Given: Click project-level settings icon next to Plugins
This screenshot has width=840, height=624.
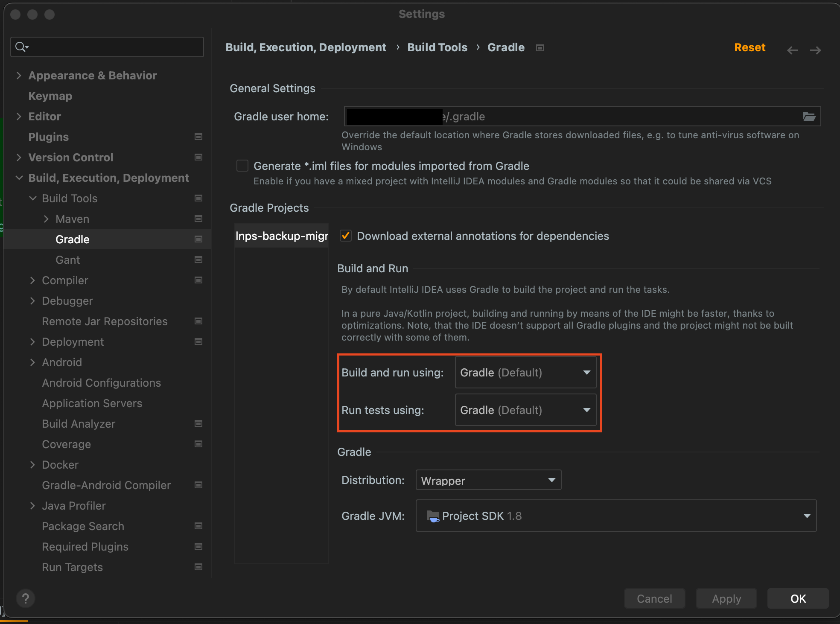Looking at the screenshot, I should (x=198, y=137).
